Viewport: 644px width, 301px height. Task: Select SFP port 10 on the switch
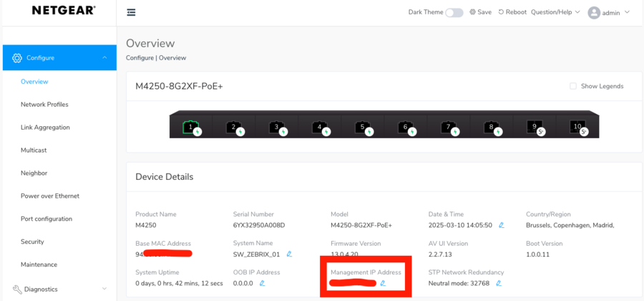point(578,128)
